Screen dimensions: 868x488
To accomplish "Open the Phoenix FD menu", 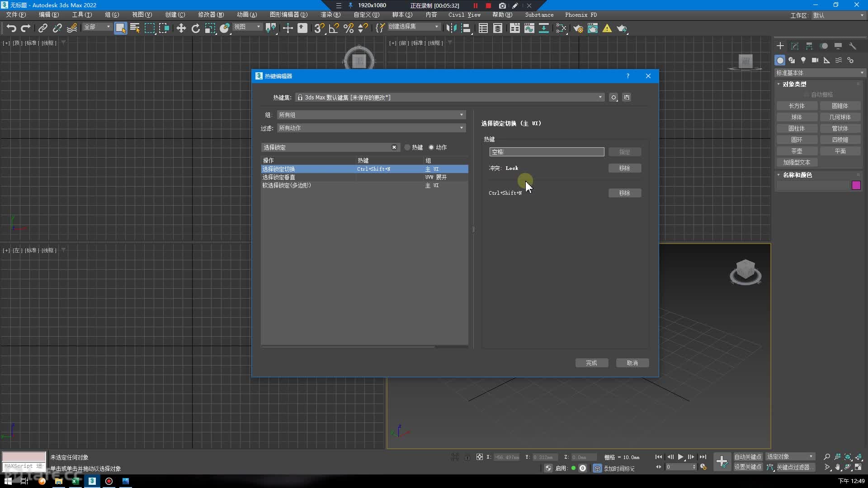I will click(x=581, y=15).
